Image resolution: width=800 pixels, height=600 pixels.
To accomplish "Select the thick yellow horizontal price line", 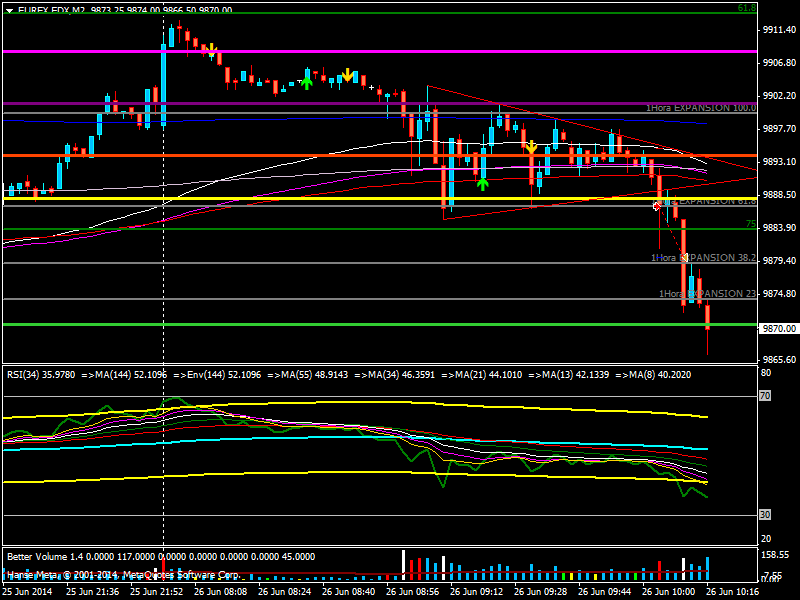I will pos(300,199).
